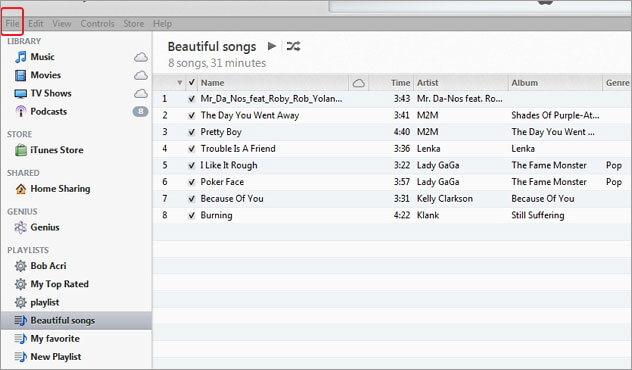Click the gear icon beside Bob Acri
Viewport: 632px width, 370px height.
(21, 266)
